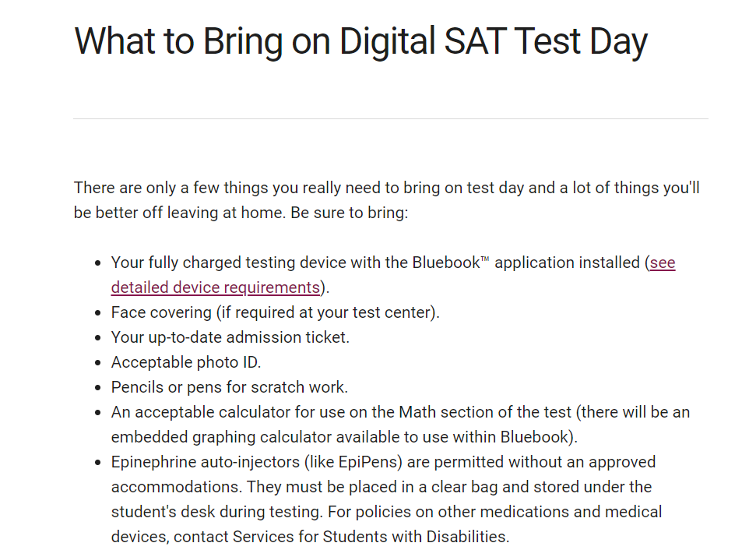The width and height of the screenshot is (756, 557).
Task: Click the "Be sure to bring:" text
Action: (x=349, y=213)
